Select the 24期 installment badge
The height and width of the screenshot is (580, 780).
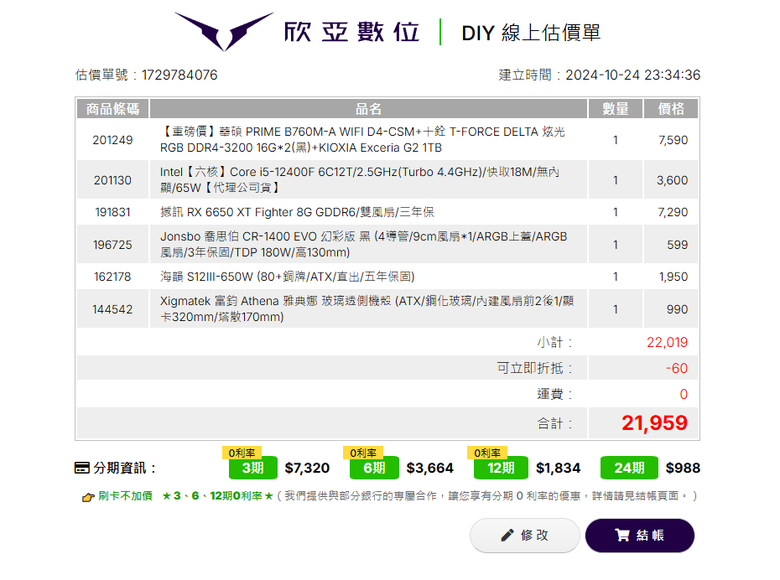[629, 468]
